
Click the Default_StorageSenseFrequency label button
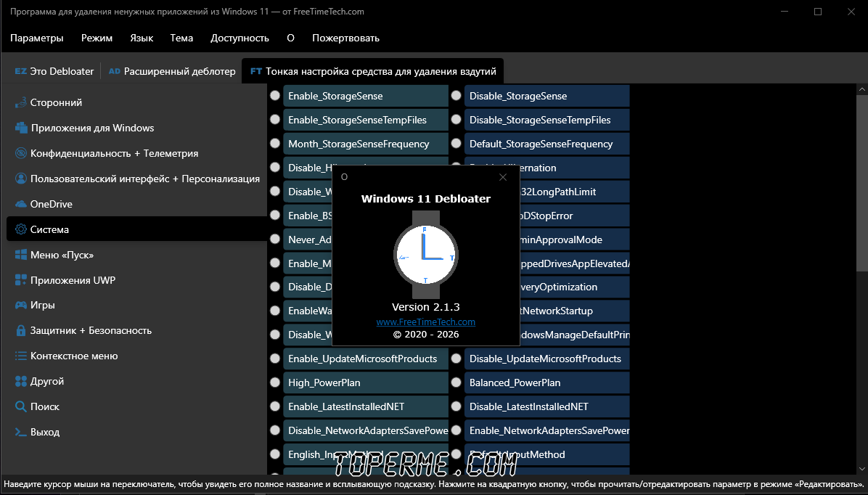(547, 144)
